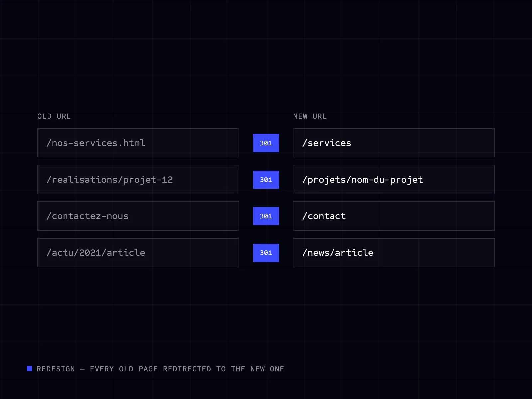
Task: Click the /news/article new URL box
Action: click(x=394, y=253)
